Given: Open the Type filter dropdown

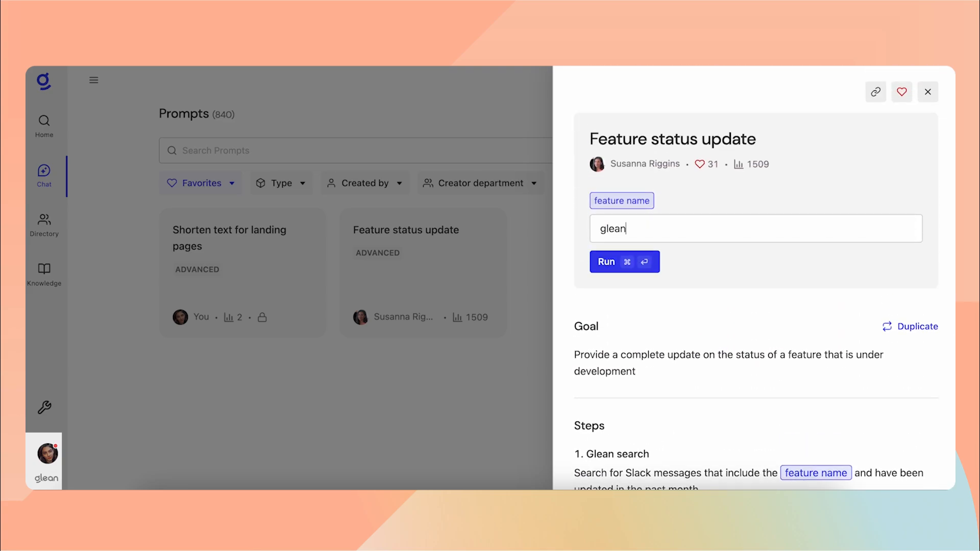Looking at the screenshot, I should 281,183.
